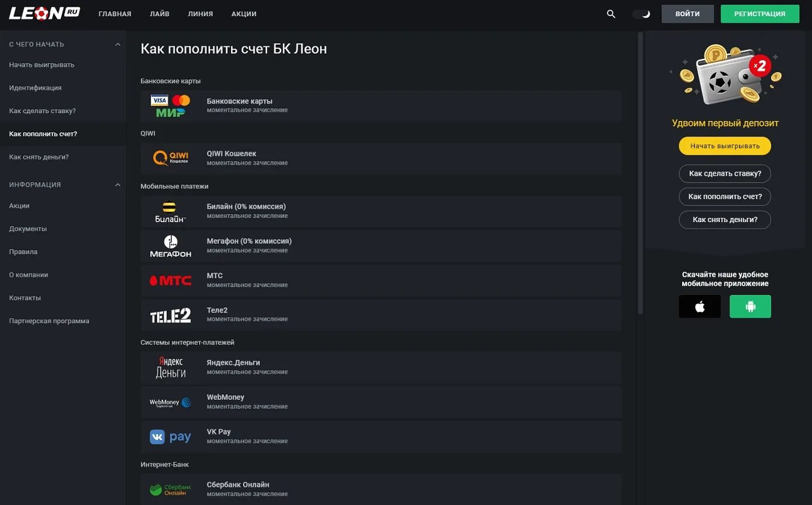
Task: Open the ЛАЙВ menu item
Action: point(159,14)
